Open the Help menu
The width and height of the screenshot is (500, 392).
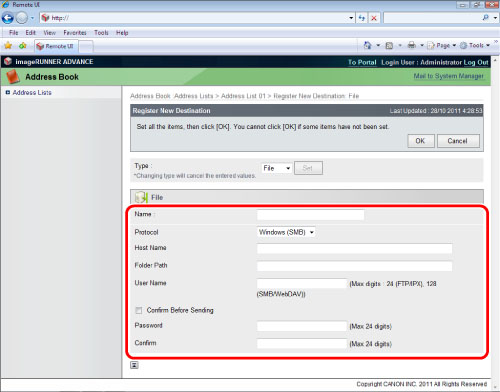[122, 33]
